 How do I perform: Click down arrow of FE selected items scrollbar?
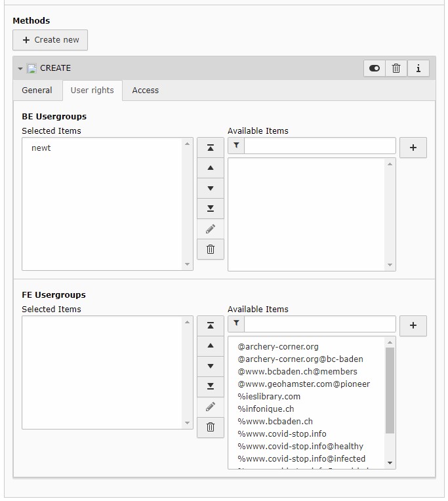187,423
